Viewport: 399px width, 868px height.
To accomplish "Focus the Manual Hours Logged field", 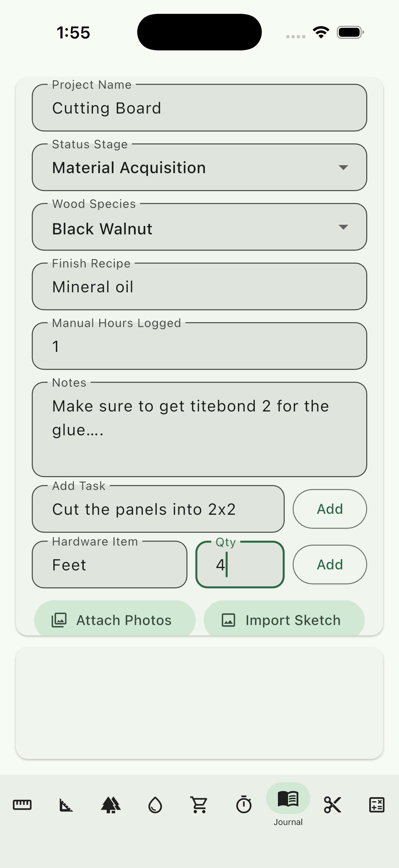I will 199,346.
